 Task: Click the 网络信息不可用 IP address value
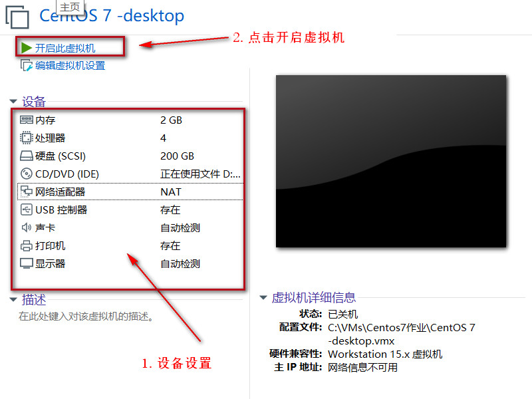(362, 368)
